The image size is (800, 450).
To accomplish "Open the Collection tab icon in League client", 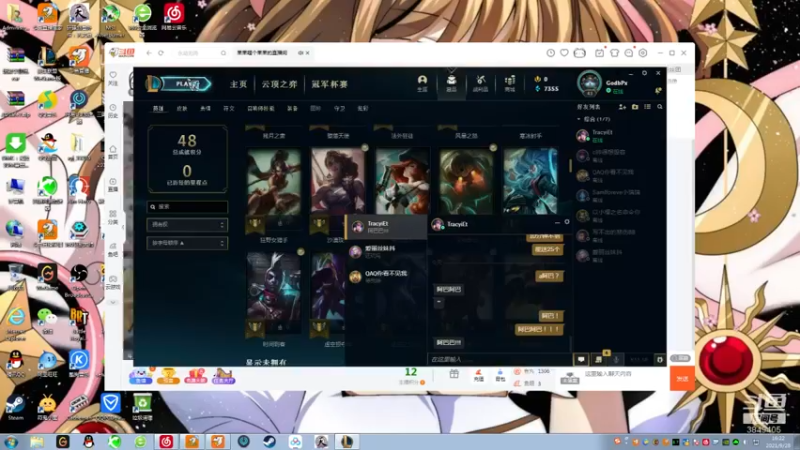I will 452,83.
